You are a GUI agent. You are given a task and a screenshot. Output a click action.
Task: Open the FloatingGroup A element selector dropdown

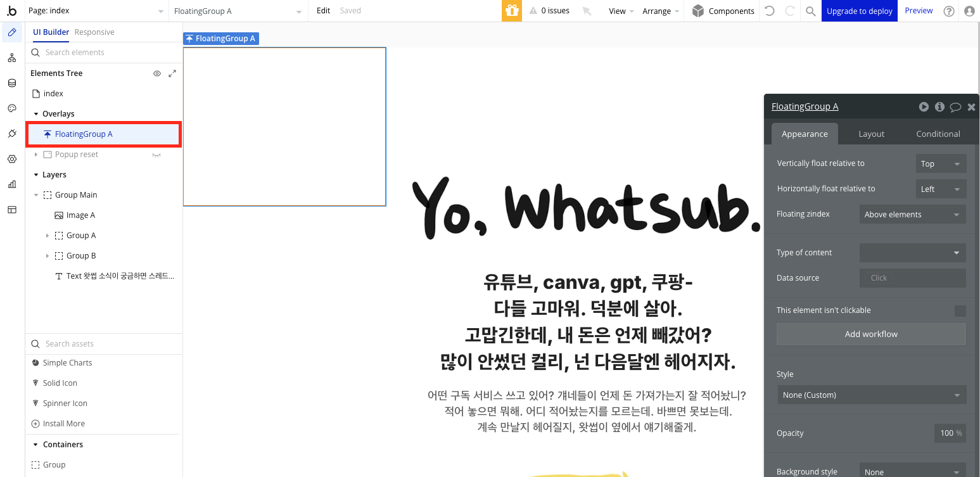[238, 11]
